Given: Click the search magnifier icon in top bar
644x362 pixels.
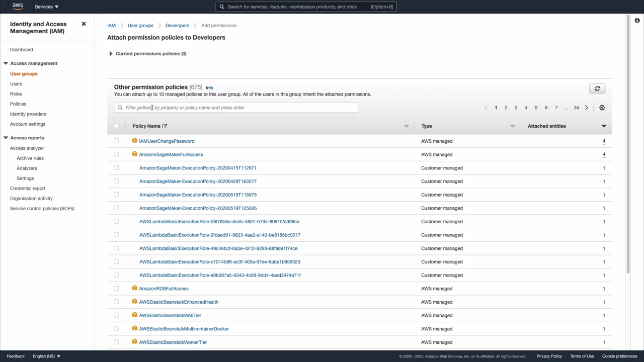Looking at the screenshot, I should [x=222, y=7].
